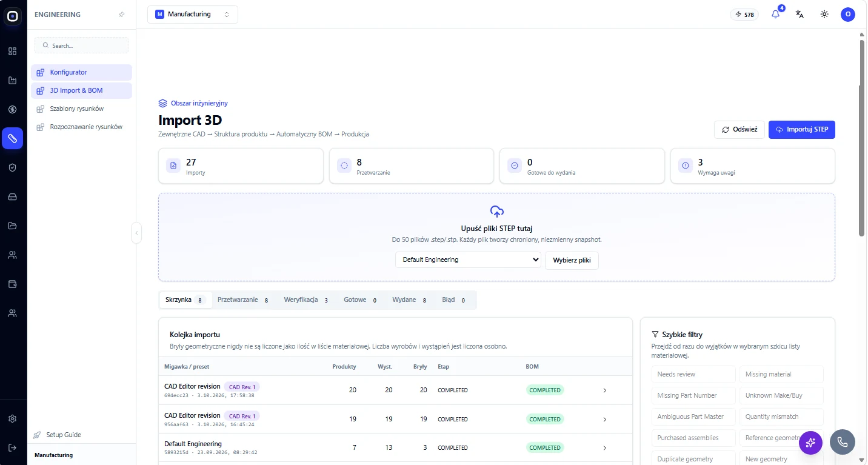
Task: Open the inbox tray icon in left rail
Action: coord(12,196)
